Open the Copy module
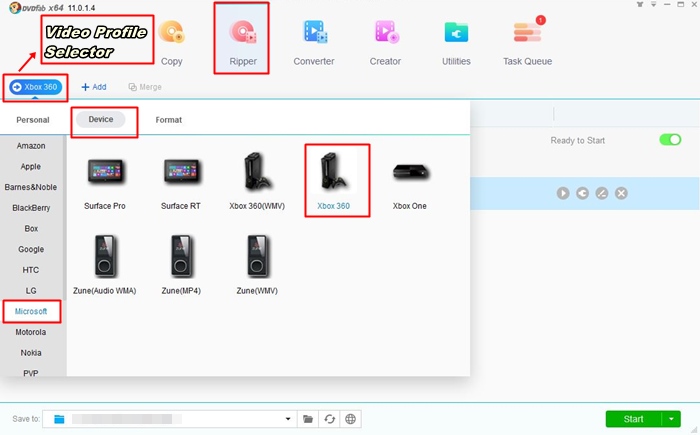 coord(172,42)
